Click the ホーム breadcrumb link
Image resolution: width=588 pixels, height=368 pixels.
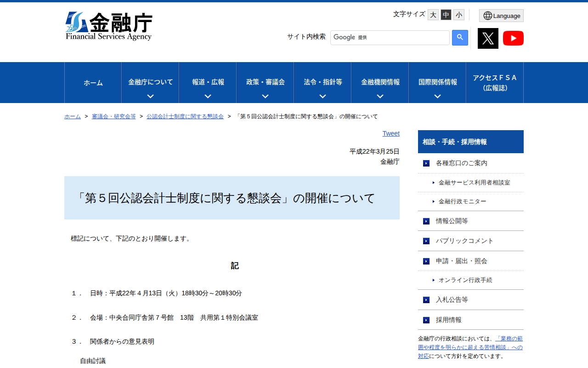pyautogui.click(x=73, y=116)
